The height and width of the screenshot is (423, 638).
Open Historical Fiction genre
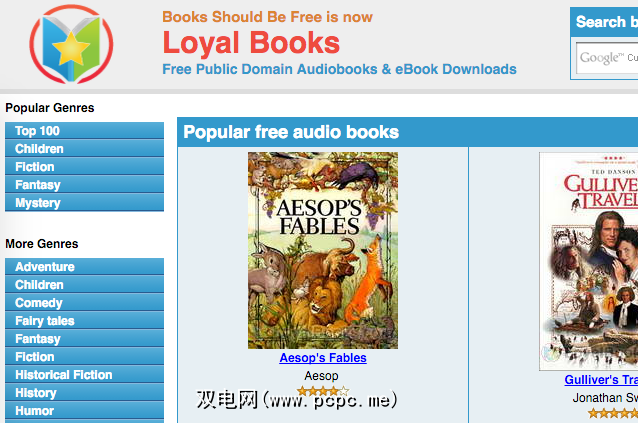(x=84, y=375)
